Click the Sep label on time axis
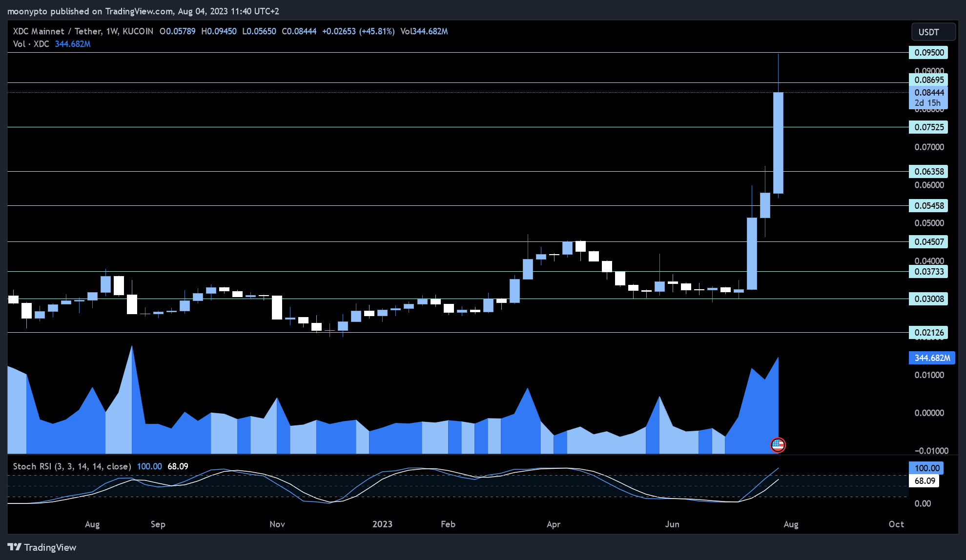The width and height of the screenshot is (966, 560). pyautogui.click(x=158, y=524)
